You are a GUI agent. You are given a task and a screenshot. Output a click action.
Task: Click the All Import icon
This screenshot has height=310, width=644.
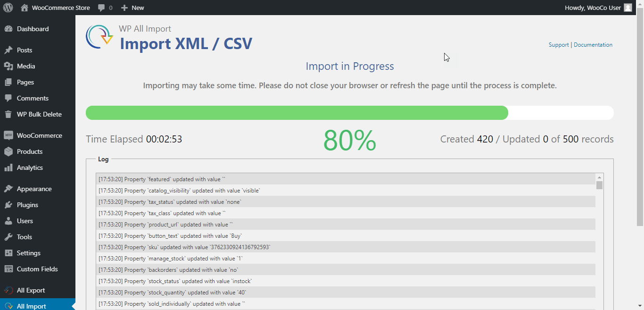click(x=8, y=306)
